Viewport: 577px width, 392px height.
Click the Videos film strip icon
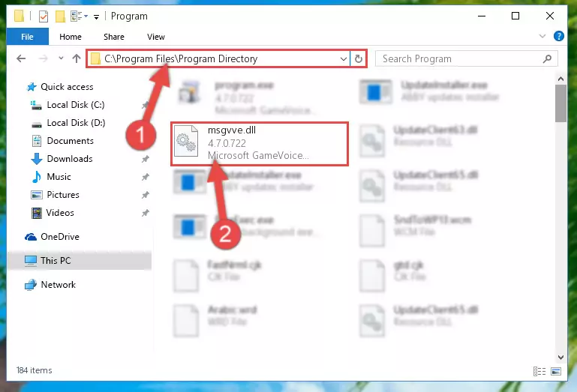37,213
